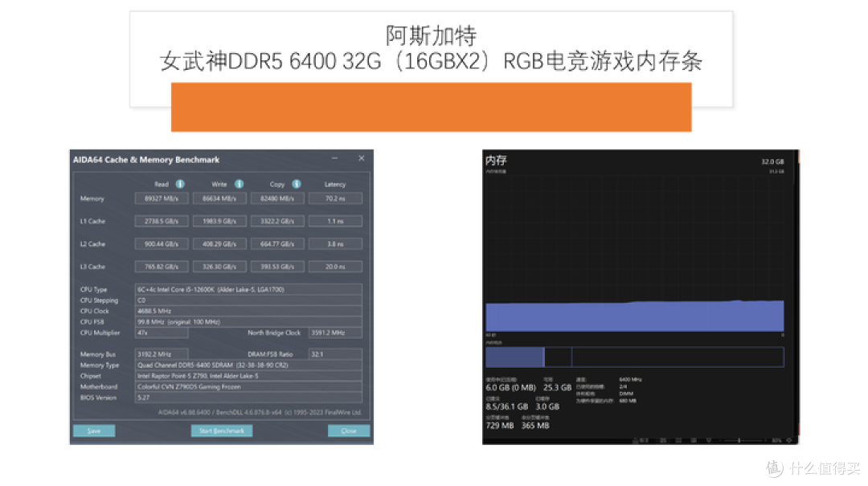This screenshot has height=486, width=868.
Task: Click the Latency column header
Action: click(x=335, y=184)
